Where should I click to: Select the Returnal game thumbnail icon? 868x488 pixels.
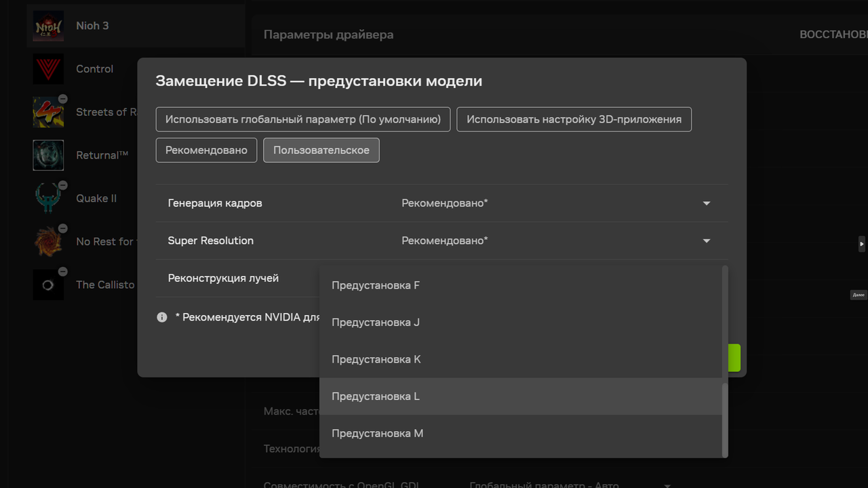48,155
